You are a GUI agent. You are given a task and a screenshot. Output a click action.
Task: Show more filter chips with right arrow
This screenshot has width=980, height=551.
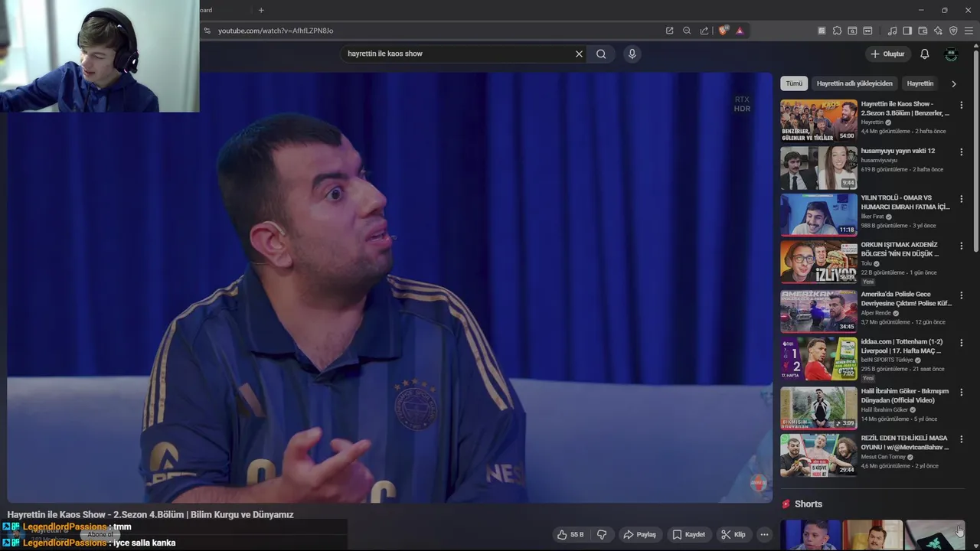tap(954, 83)
